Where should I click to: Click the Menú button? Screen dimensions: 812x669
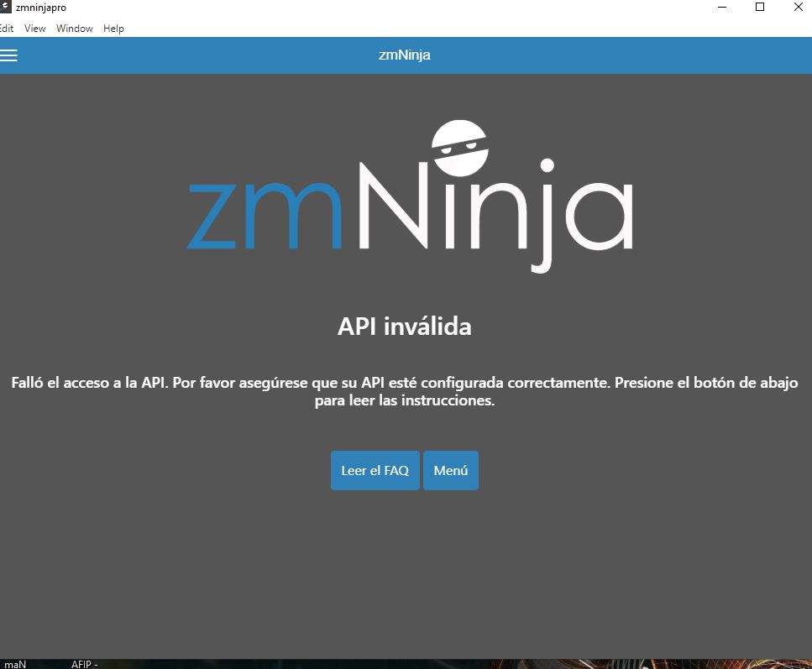[x=451, y=470]
